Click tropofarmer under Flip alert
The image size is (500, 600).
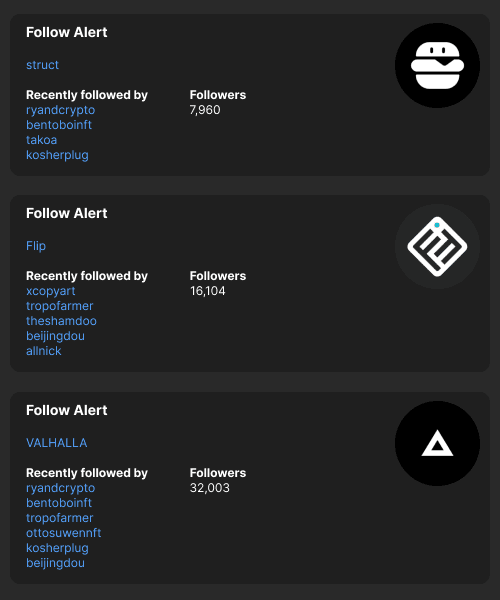pos(60,306)
